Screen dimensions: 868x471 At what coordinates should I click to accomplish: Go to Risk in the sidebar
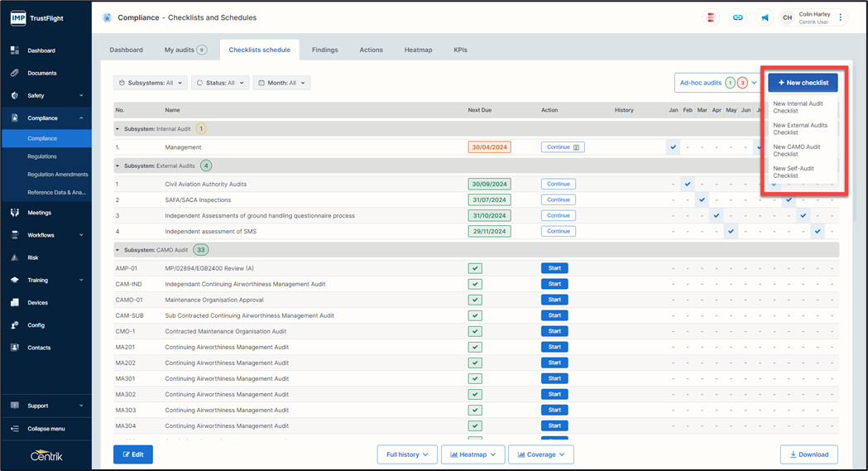click(x=33, y=257)
